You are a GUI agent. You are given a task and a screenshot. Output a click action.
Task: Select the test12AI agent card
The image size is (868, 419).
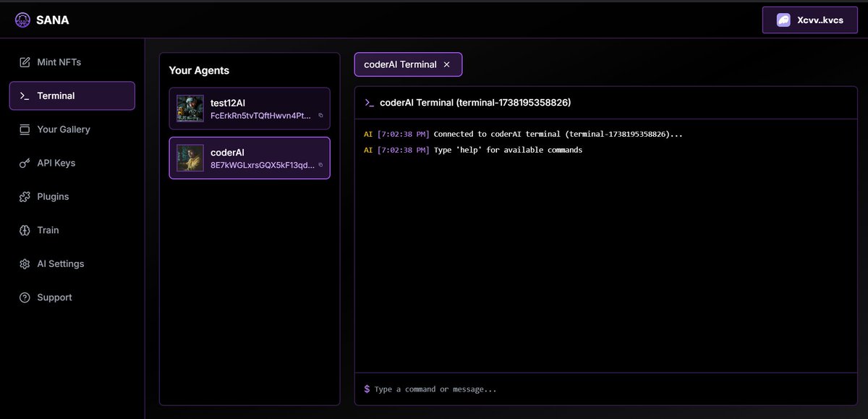pos(250,109)
